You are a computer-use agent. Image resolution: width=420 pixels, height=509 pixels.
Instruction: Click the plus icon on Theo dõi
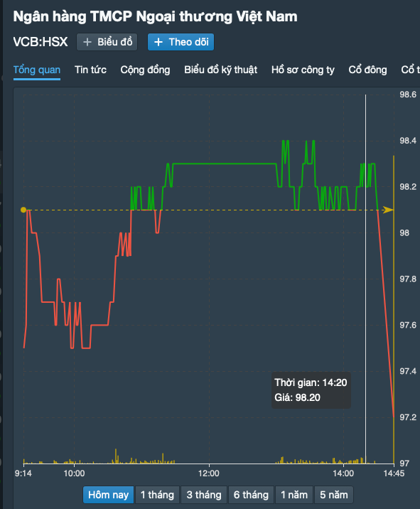(158, 42)
